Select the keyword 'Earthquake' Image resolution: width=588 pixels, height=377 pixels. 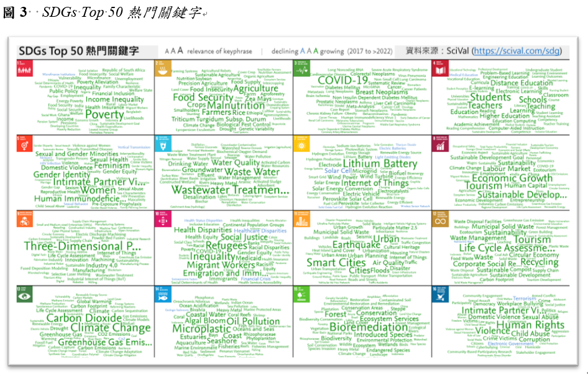(x=357, y=245)
